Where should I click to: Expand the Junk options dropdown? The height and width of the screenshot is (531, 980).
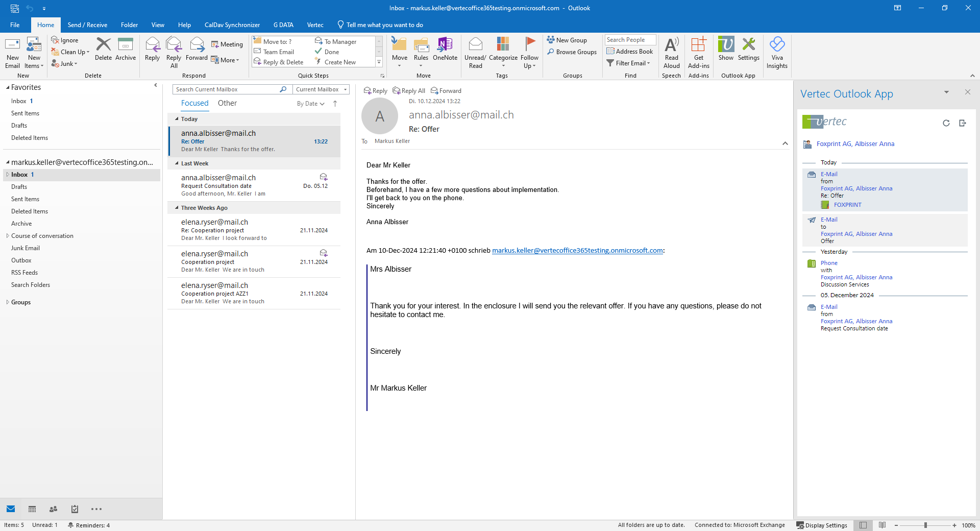click(74, 64)
